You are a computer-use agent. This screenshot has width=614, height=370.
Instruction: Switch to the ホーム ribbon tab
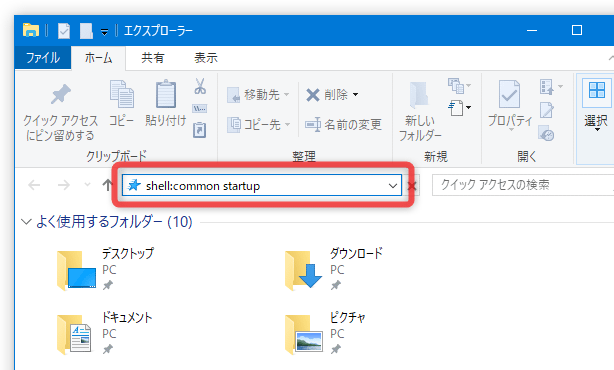click(98, 58)
